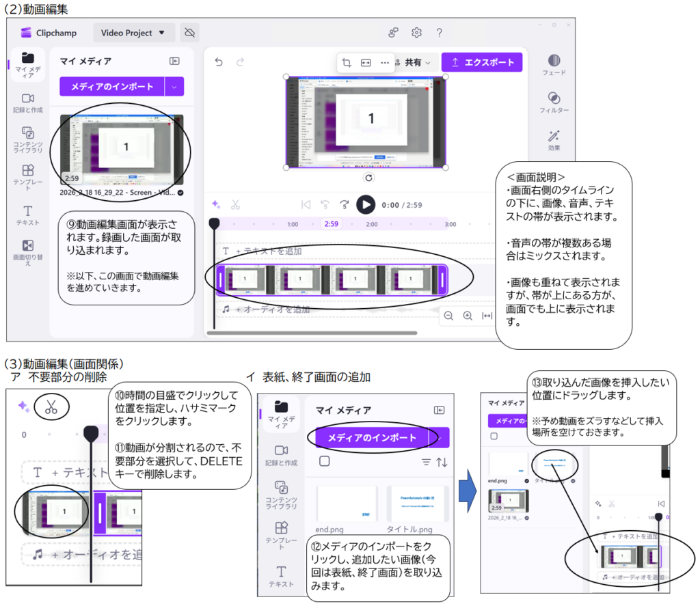Click the crop icon above the preview
Viewport: 700px width, 606px height.
pyautogui.click(x=347, y=63)
